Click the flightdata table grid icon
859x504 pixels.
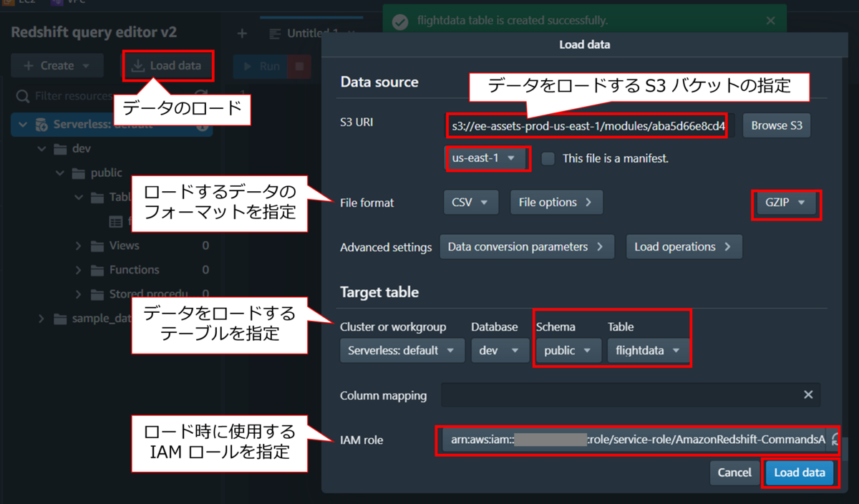(115, 222)
